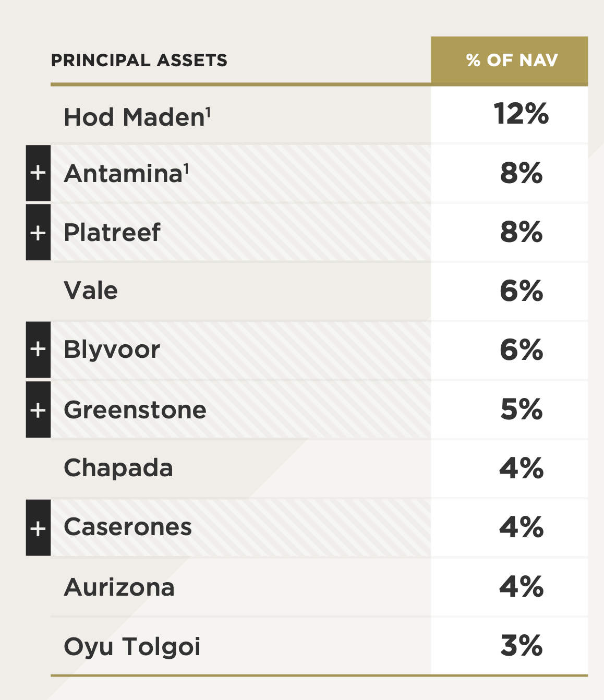This screenshot has width=604, height=700.
Task: Click the 12% value for Hod Maden
Action: (x=521, y=114)
